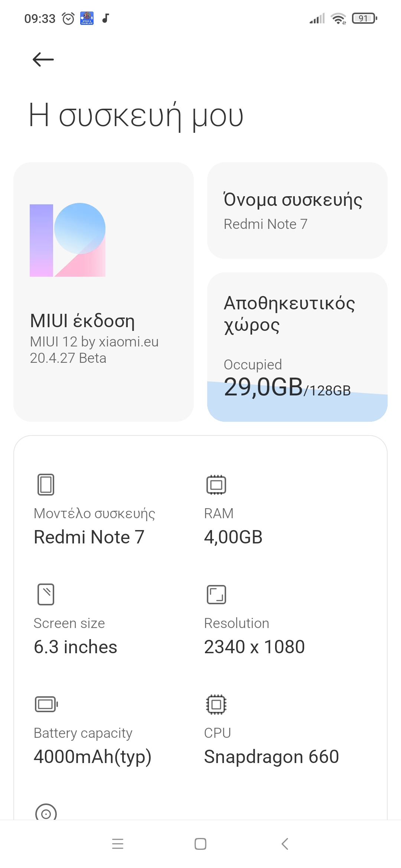Image resolution: width=401 pixels, height=868 pixels.
Task: Tap the RAM chip icon
Action: tap(216, 484)
